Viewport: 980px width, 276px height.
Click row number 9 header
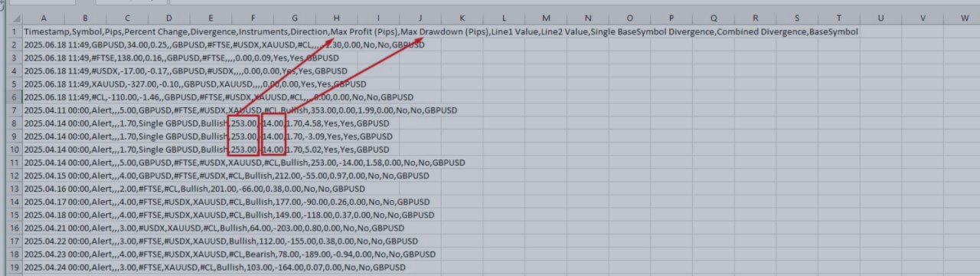13,136
